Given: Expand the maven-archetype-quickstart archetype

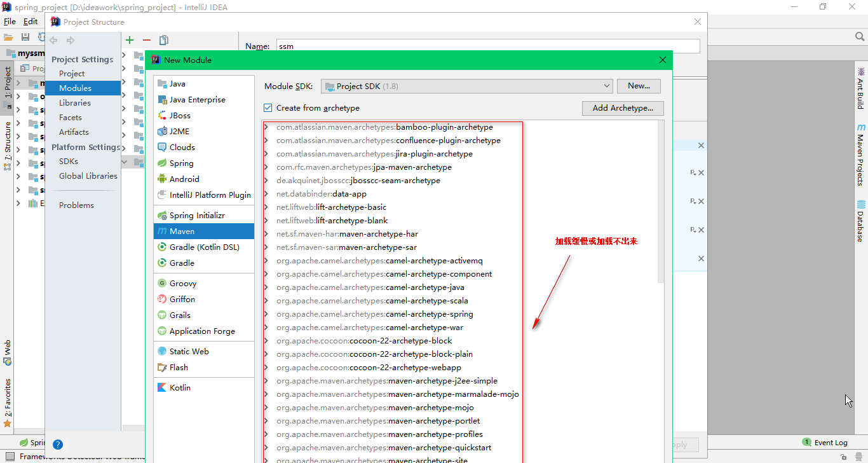Looking at the screenshot, I should coord(266,448).
